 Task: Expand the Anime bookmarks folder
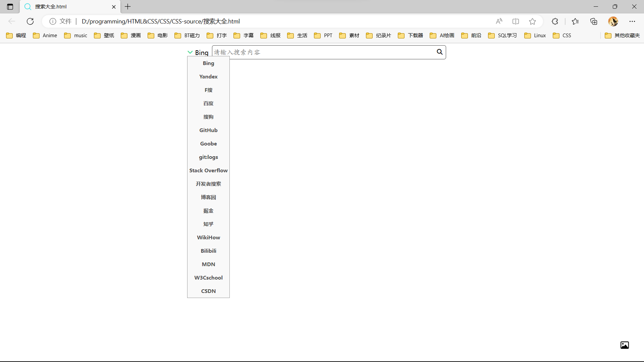tap(45, 36)
